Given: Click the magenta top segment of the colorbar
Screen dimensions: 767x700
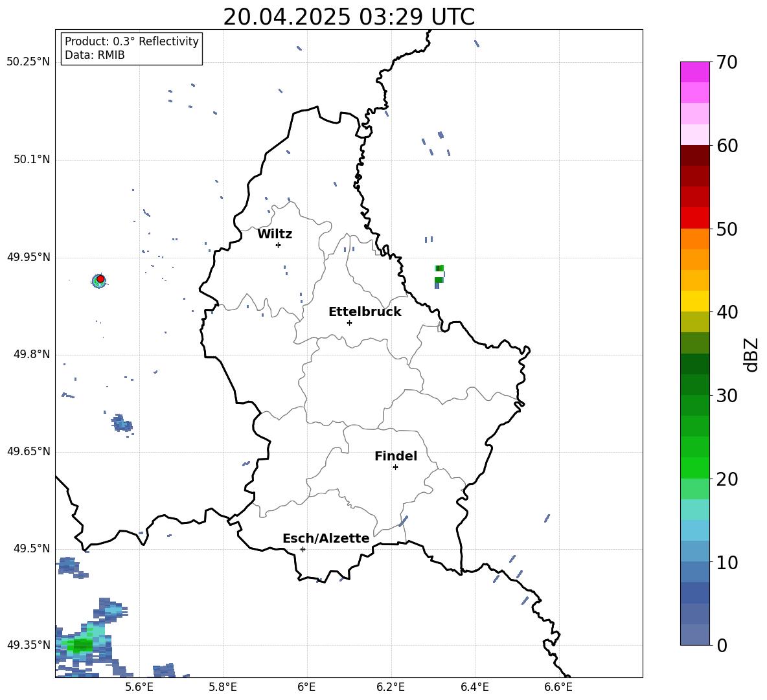Looking at the screenshot, I should pyautogui.click(x=694, y=72).
